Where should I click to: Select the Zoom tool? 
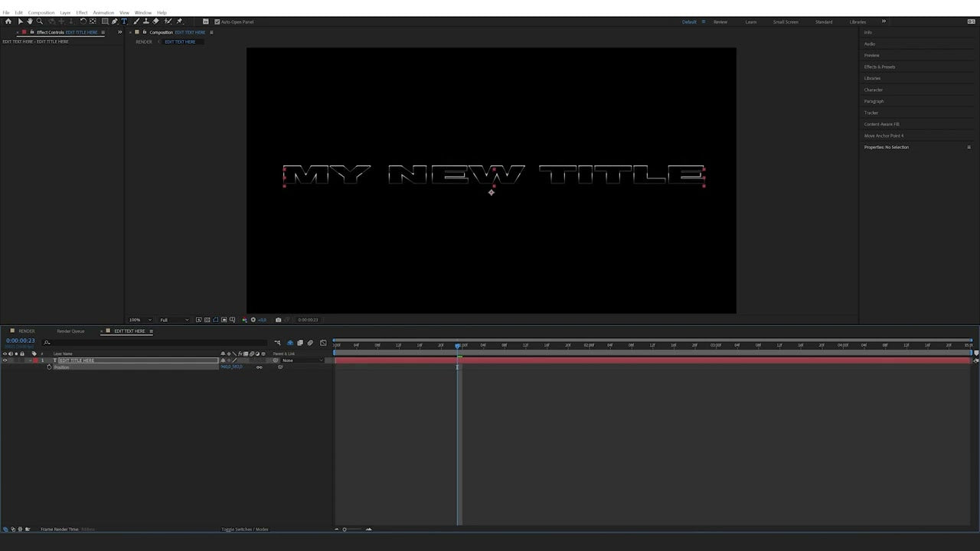(40, 21)
